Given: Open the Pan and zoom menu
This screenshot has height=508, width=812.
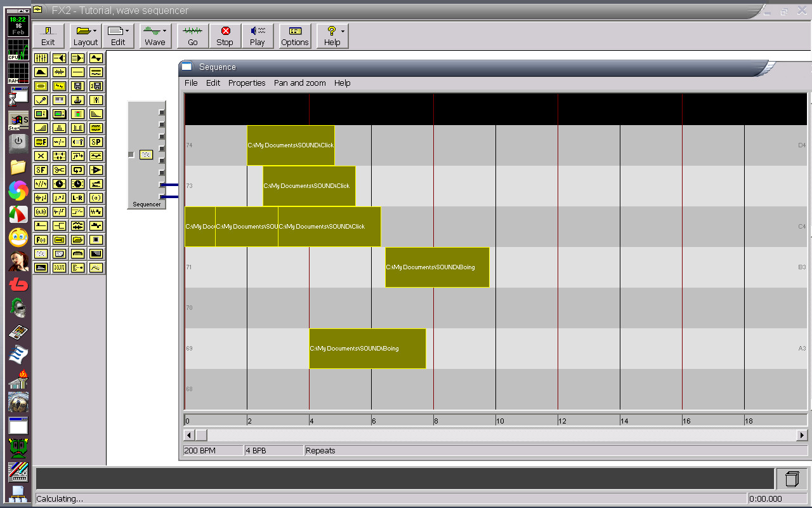Looking at the screenshot, I should pyautogui.click(x=300, y=83).
